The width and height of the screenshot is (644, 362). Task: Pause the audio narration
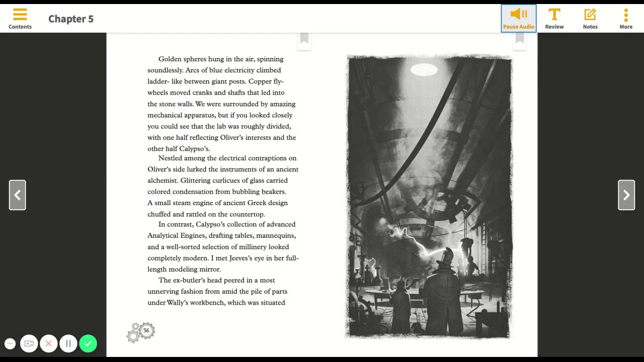[518, 19]
